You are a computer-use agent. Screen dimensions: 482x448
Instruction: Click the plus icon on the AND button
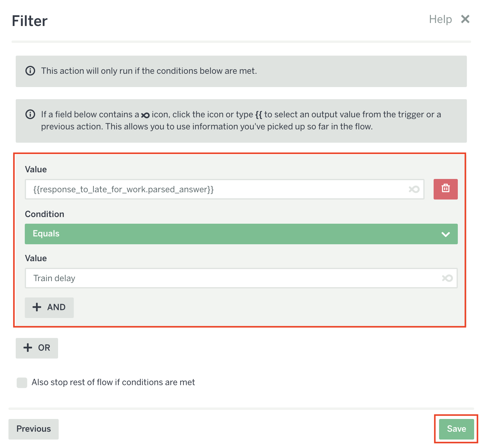coord(37,307)
